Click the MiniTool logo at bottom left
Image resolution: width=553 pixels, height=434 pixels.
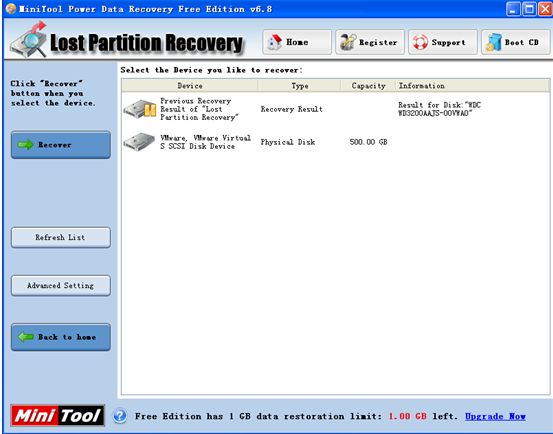[57, 415]
